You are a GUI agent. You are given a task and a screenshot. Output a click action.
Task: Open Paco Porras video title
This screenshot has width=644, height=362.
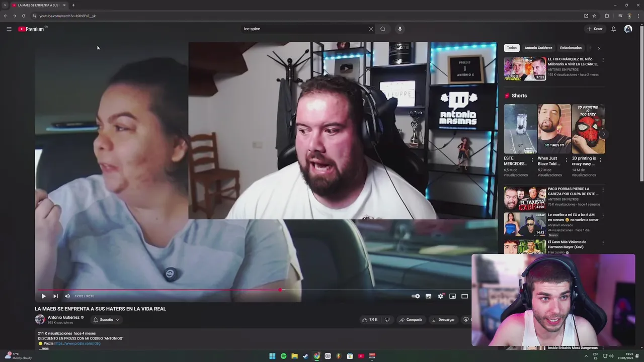pyautogui.click(x=573, y=192)
